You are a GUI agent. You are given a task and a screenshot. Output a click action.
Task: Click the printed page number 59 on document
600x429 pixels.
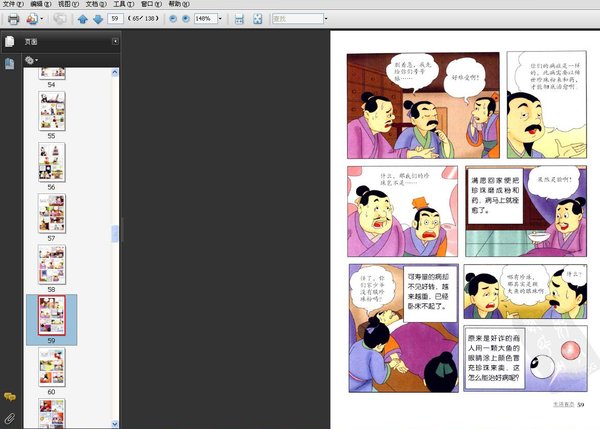[580, 405]
